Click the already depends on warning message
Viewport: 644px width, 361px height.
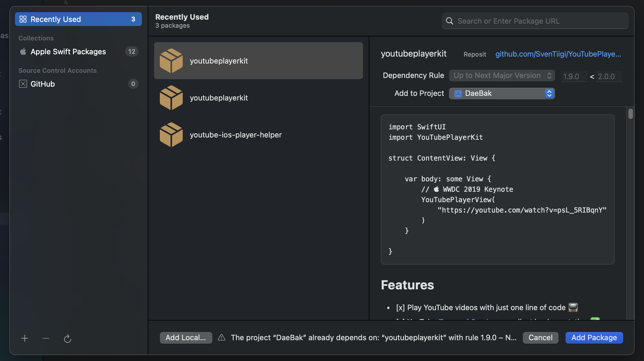(x=374, y=338)
